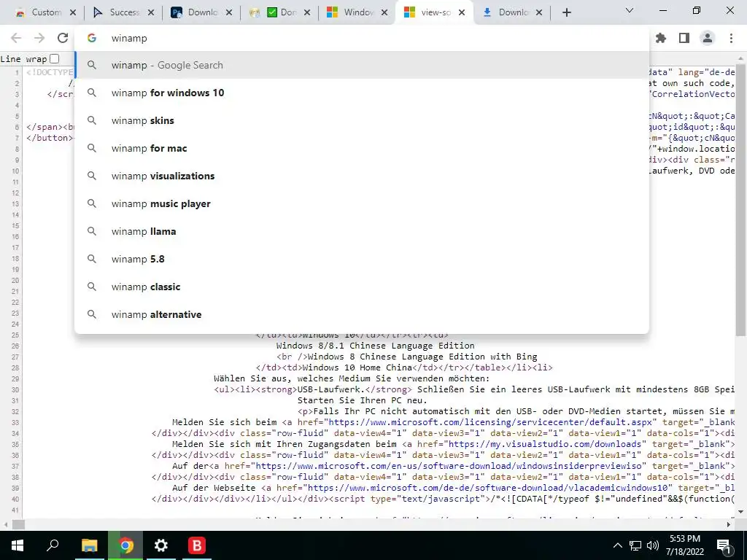747x560 pixels.
Task: Select 'winamp skins' suggestion
Action: click(362, 120)
